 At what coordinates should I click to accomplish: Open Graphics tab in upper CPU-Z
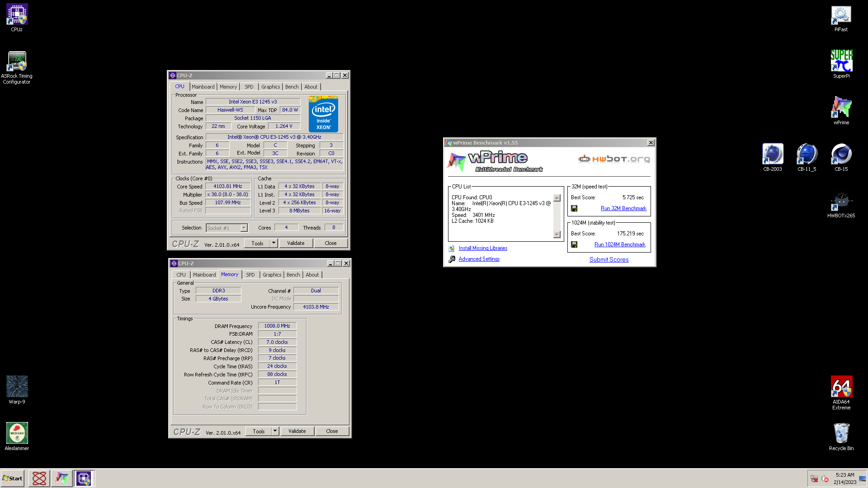point(271,87)
